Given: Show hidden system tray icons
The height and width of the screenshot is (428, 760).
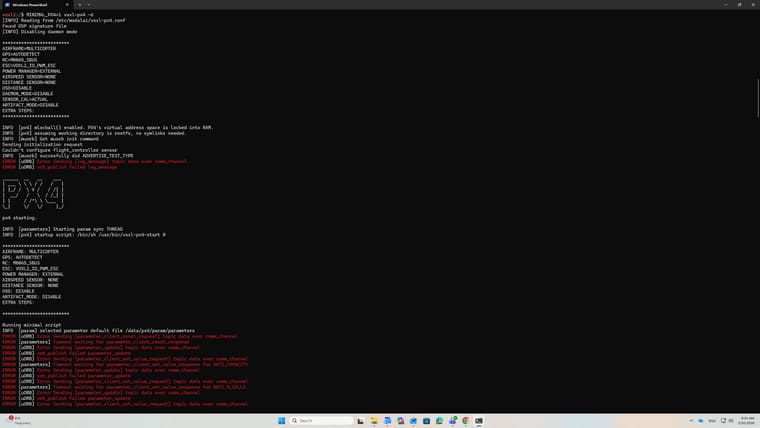Looking at the screenshot, I should point(690,420).
